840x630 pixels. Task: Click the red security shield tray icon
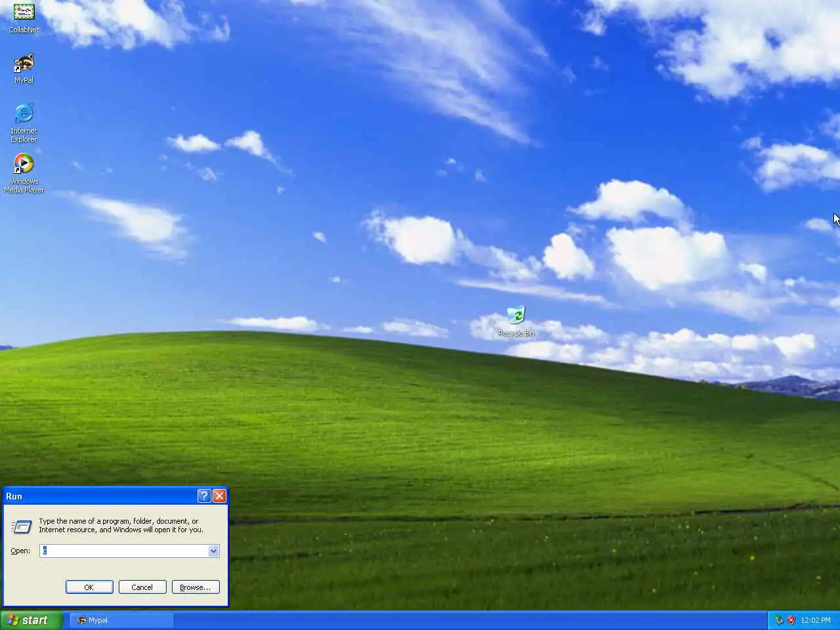[x=791, y=620]
